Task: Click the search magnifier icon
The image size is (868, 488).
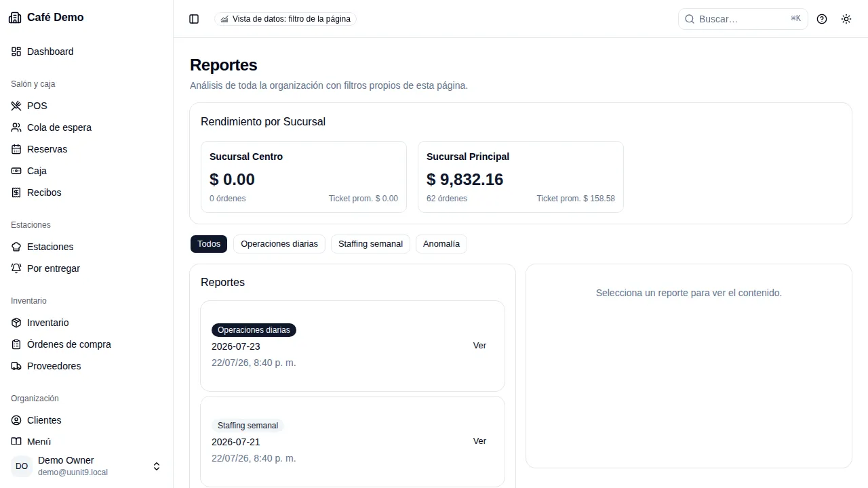Action: (690, 19)
